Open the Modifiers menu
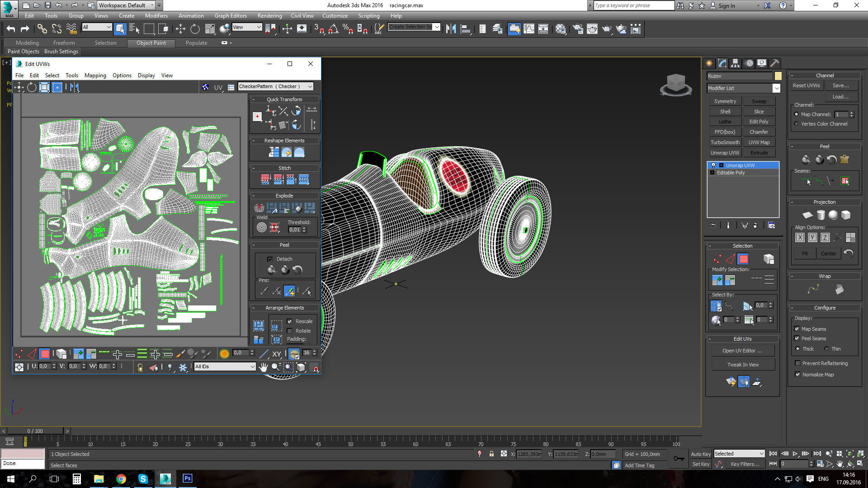The height and width of the screenshot is (488, 868). coord(156,16)
